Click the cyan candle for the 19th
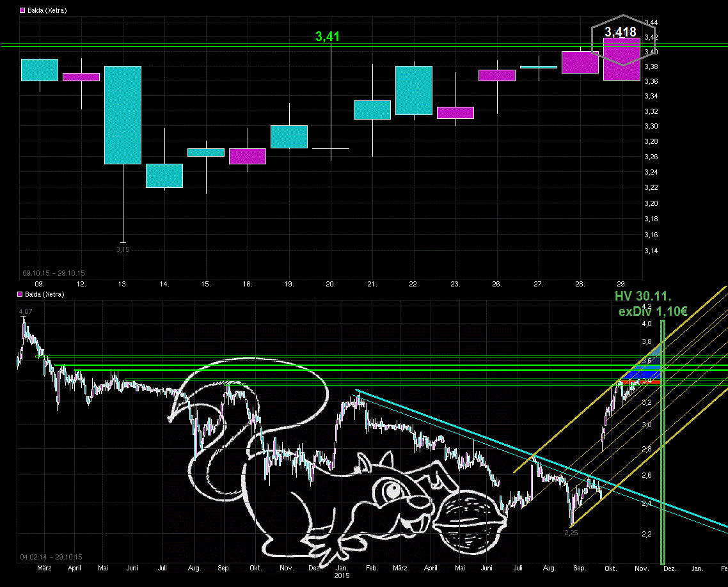 [x=289, y=137]
